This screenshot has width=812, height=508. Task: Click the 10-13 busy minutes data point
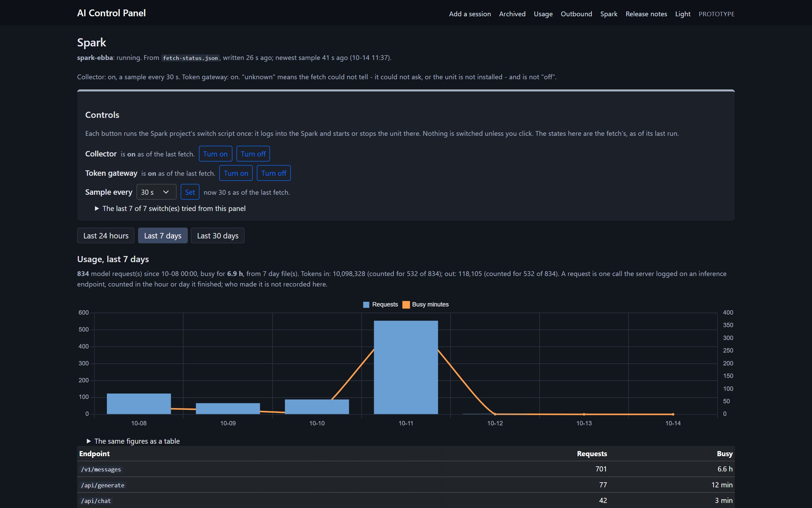tap(584, 414)
